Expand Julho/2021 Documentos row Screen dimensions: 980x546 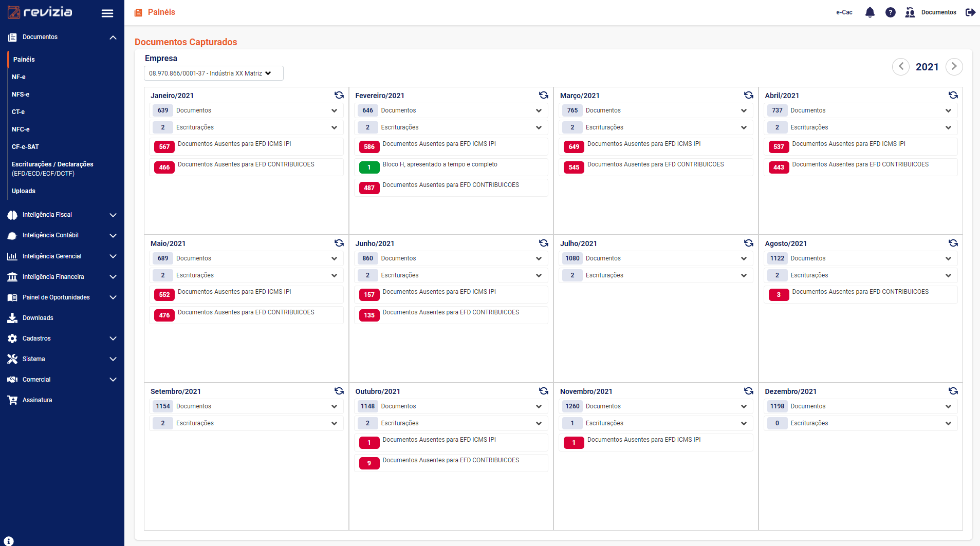click(656, 258)
